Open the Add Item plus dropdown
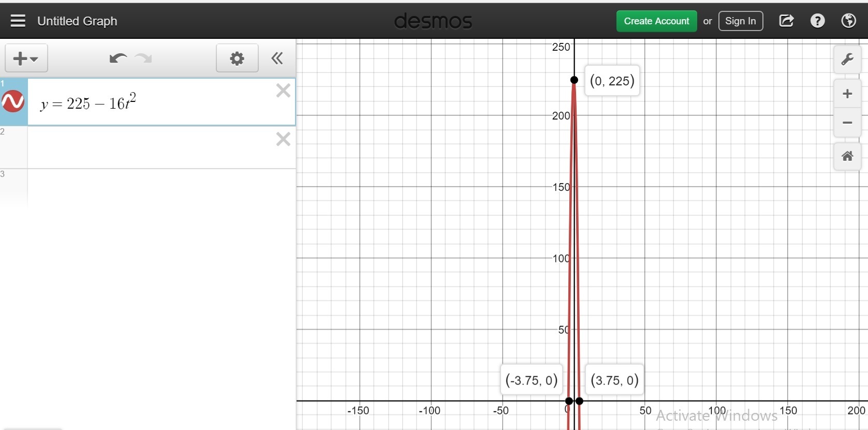868x430 pixels. [x=26, y=58]
